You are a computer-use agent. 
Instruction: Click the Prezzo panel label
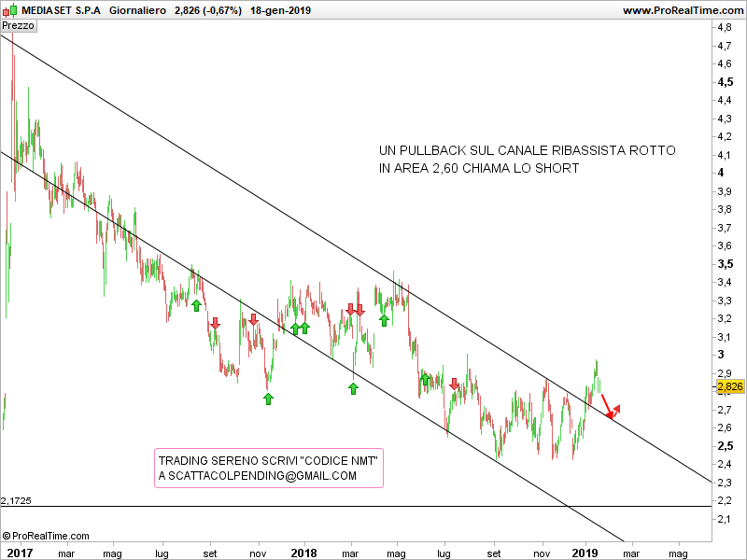19,25
